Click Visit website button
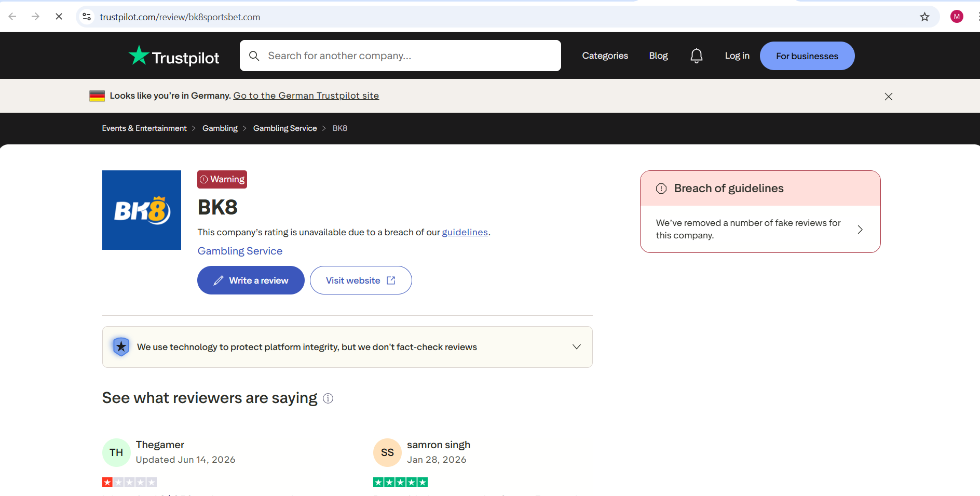 361,280
